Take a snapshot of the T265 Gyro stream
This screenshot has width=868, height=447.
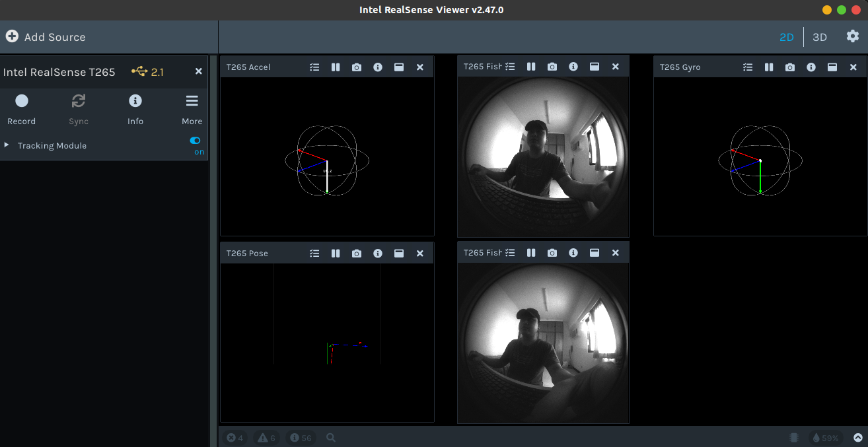coord(790,67)
